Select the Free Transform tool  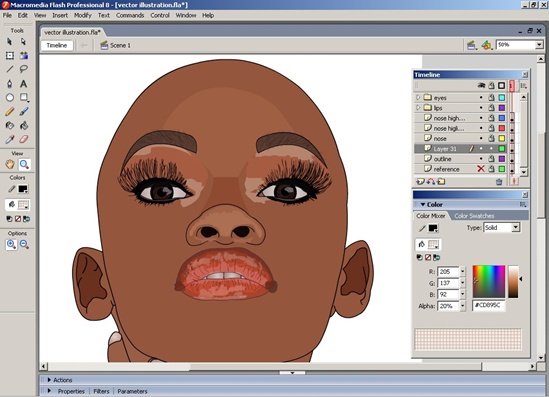click(x=10, y=55)
